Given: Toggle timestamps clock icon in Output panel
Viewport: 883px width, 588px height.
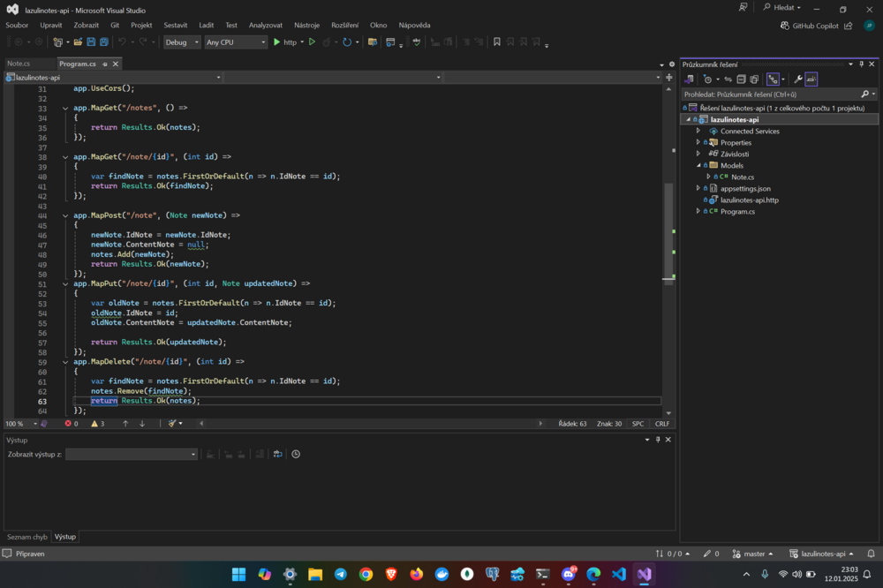Looking at the screenshot, I should (296, 454).
